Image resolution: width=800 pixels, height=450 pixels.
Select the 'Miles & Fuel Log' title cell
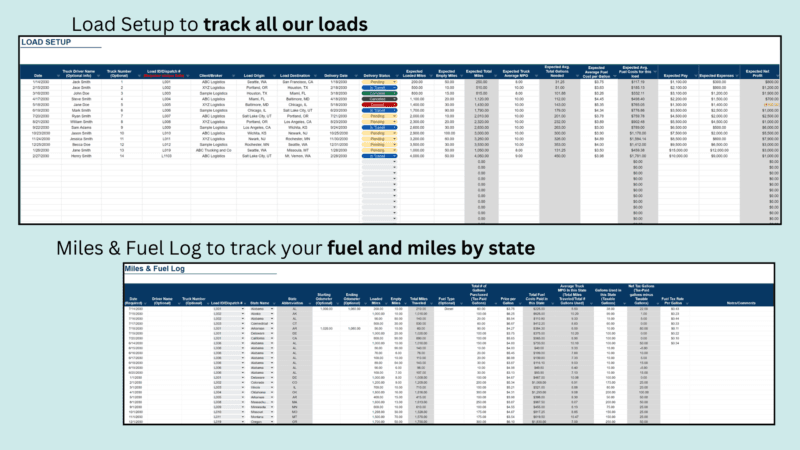pos(155,269)
